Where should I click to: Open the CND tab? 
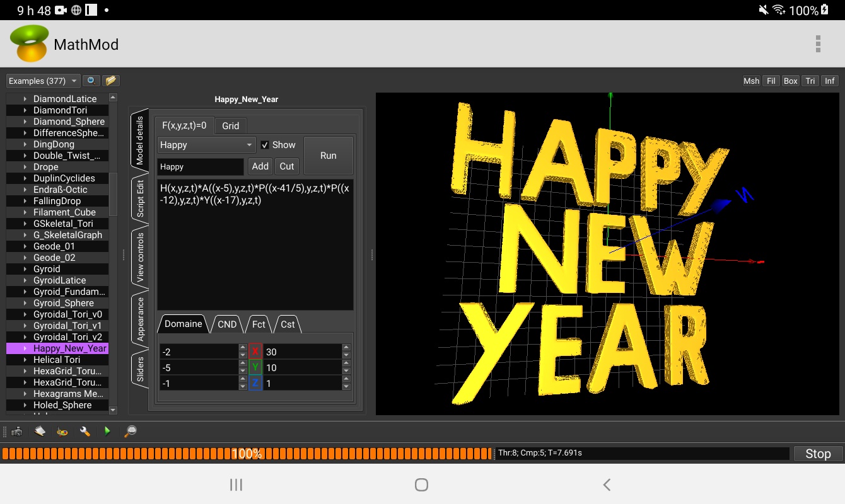click(227, 324)
